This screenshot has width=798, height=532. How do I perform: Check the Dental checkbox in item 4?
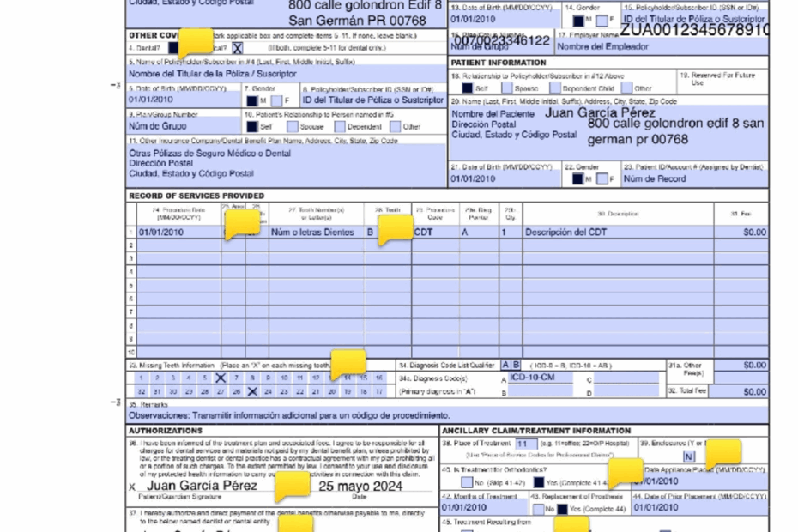[x=172, y=48]
